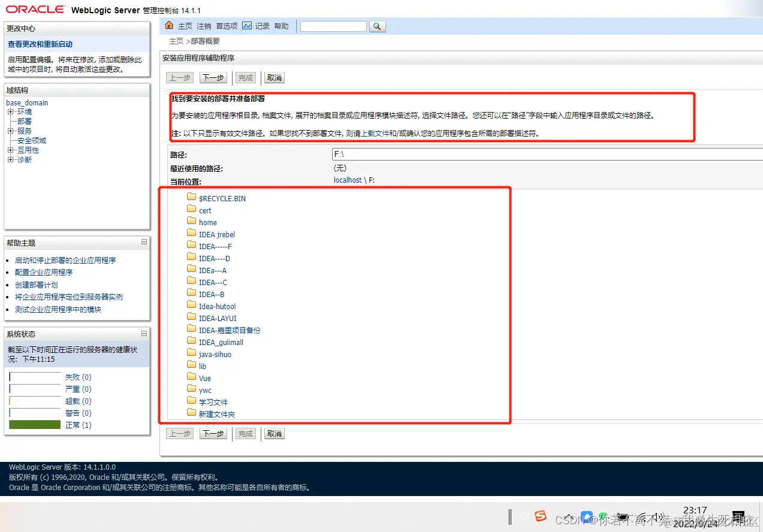Open the cert folder

(x=206, y=210)
